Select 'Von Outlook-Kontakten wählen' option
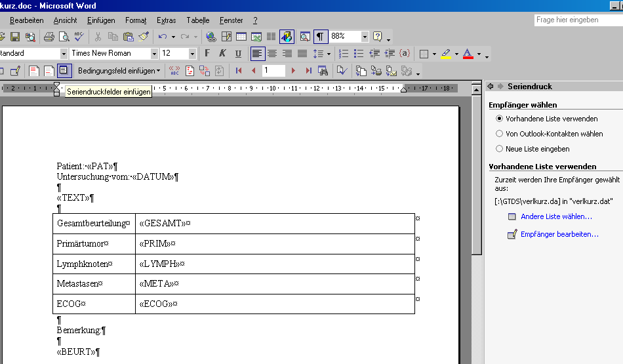The height and width of the screenshot is (364, 623). click(x=500, y=134)
